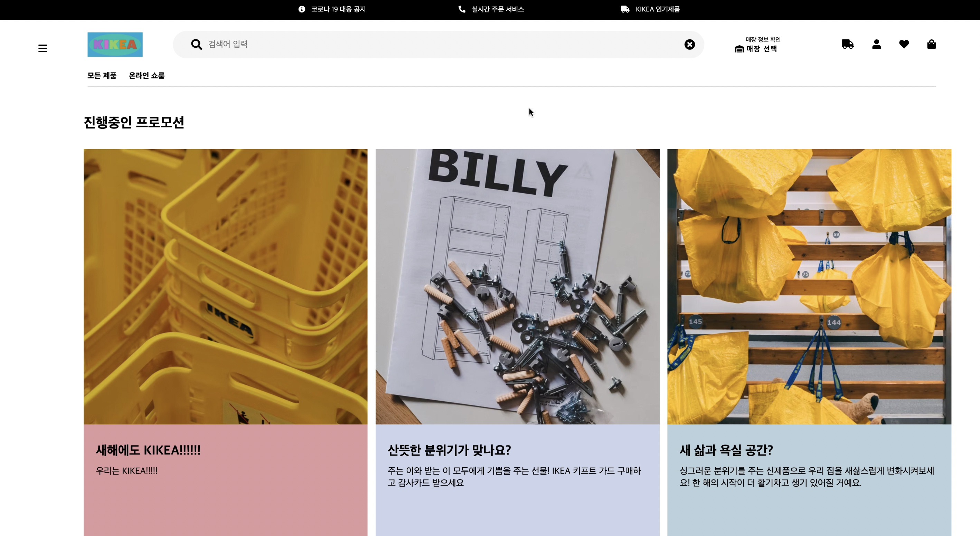980x536 pixels.
Task: Select the 온라인 쇼룸 menu item
Action: pos(147,76)
